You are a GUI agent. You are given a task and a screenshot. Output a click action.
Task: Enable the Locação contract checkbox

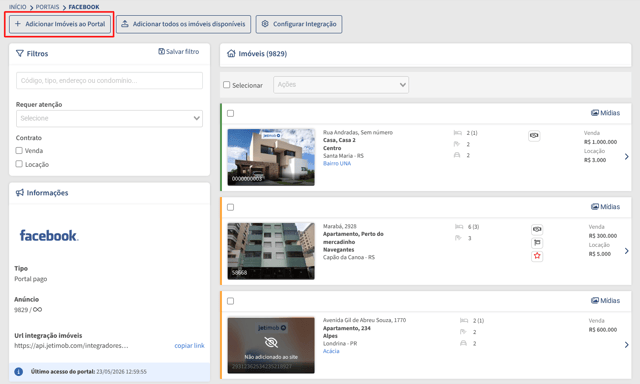[19, 164]
